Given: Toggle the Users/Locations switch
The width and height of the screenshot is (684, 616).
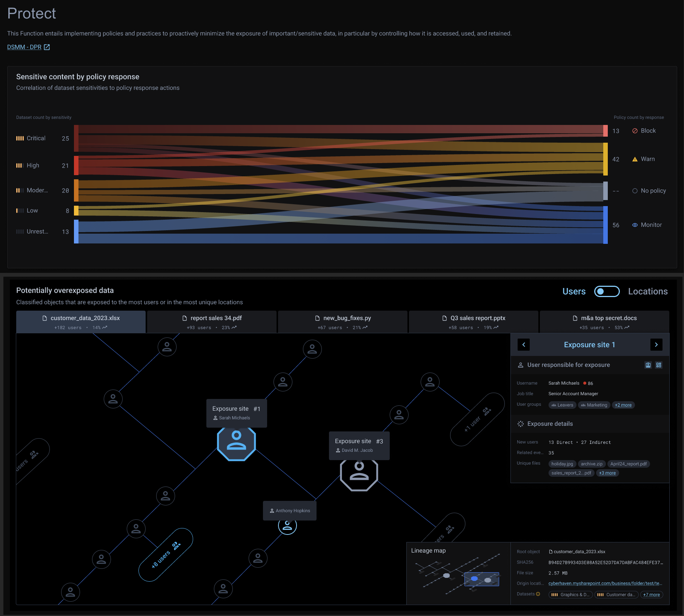Looking at the screenshot, I should point(607,291).
